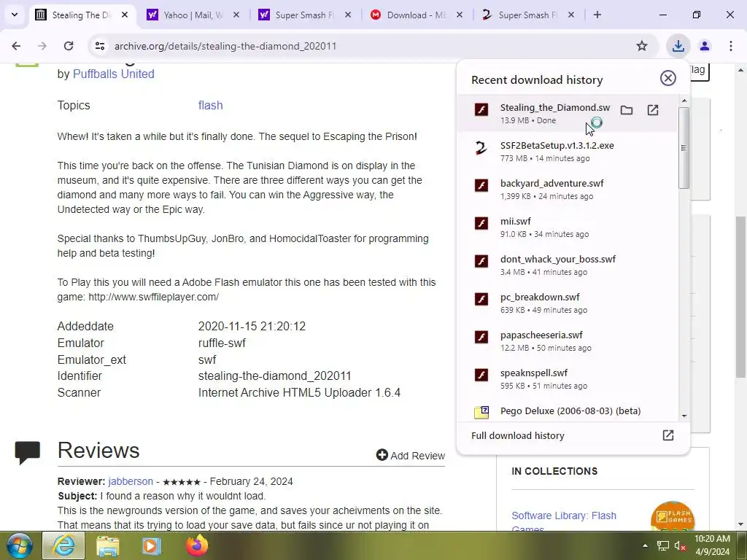Switch to Download - MEGA tab
The height and width of the screenshot is (560, 747).
(x=417, y=15)
